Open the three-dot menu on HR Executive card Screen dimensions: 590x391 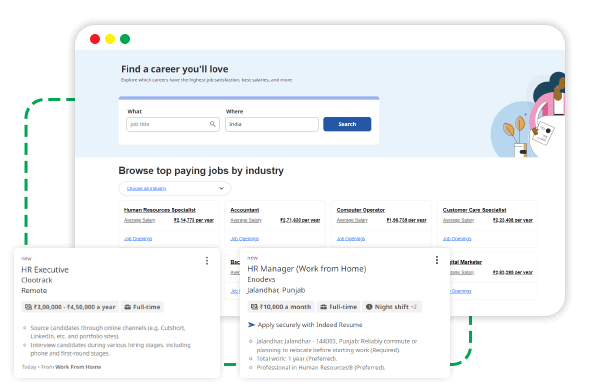[x=207, y=261]
